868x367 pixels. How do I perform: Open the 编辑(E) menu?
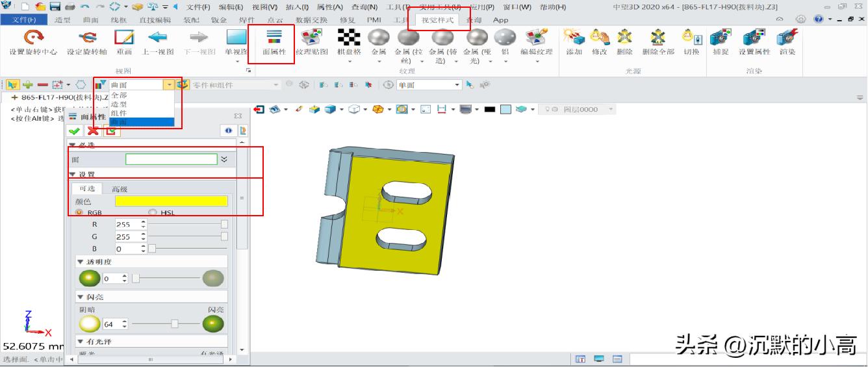[x=231, y=6]
